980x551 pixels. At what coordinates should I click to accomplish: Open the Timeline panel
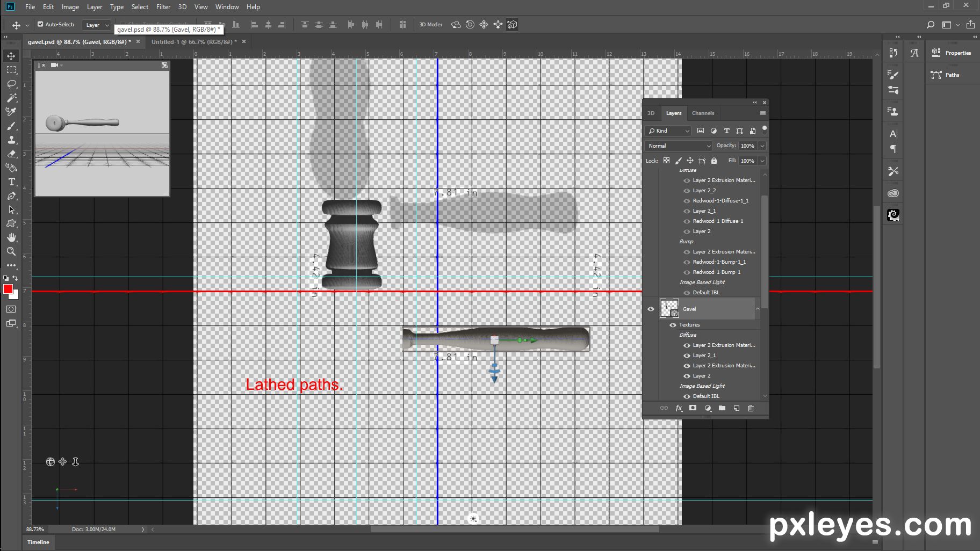38,542
